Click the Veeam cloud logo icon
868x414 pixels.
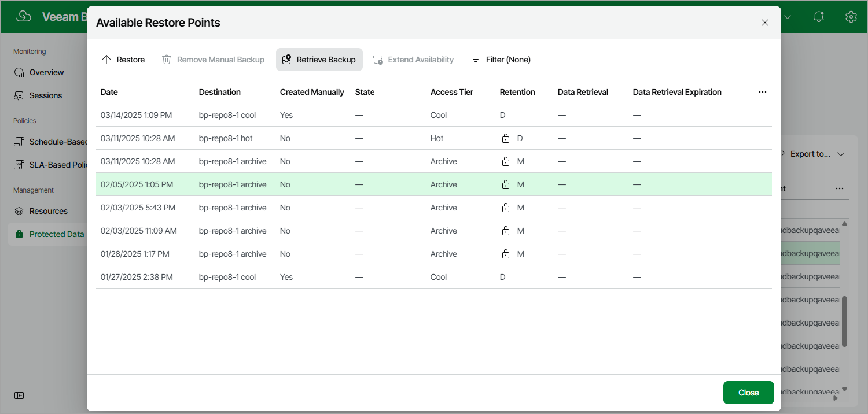(24, 17)
